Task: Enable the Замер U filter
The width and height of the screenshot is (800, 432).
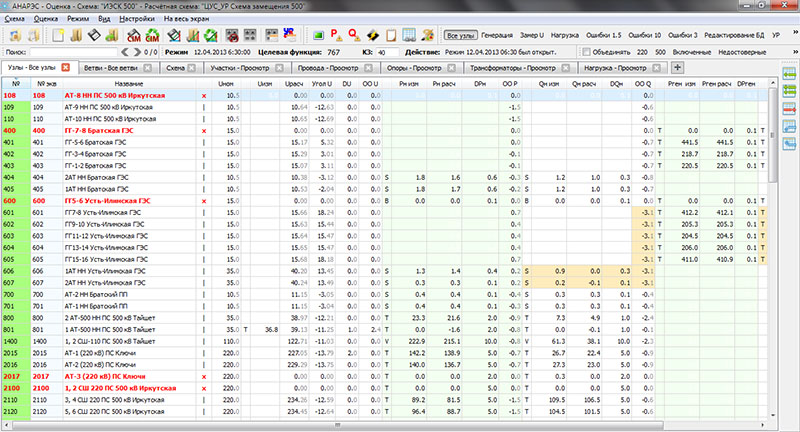Action: click(x=532, y=35)
